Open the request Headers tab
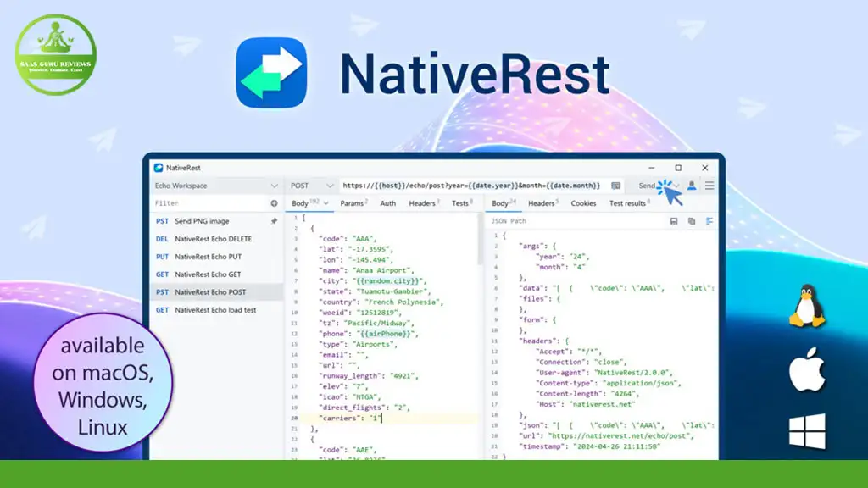This screenshot has height=488, width=868. 424,203
